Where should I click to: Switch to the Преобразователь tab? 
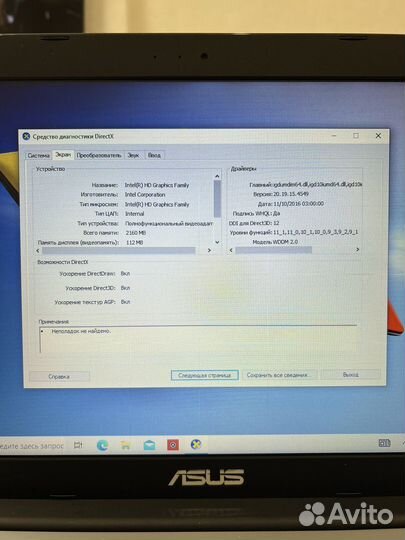click(99, 155)
